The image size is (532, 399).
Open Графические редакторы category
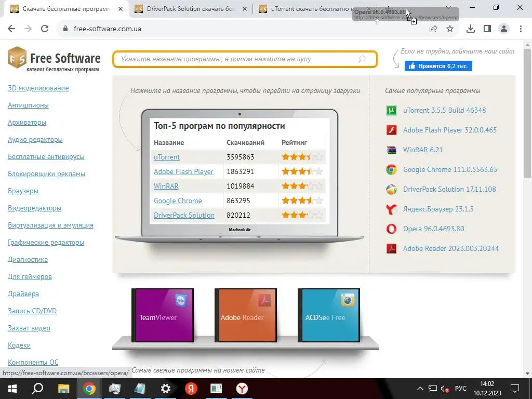46,242
